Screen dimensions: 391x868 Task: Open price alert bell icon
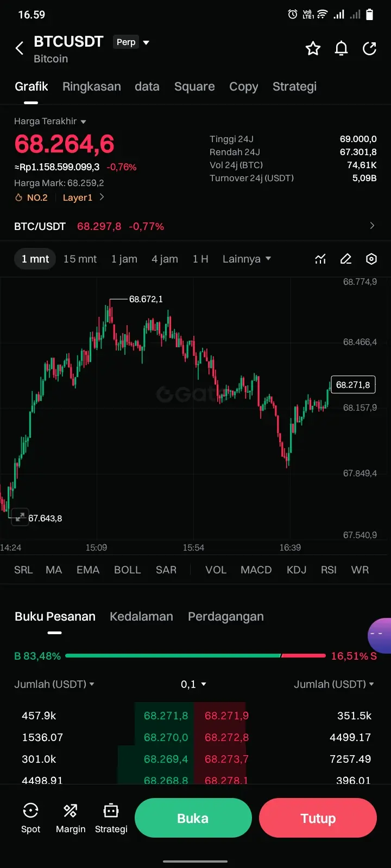click(x=341, y=49)
